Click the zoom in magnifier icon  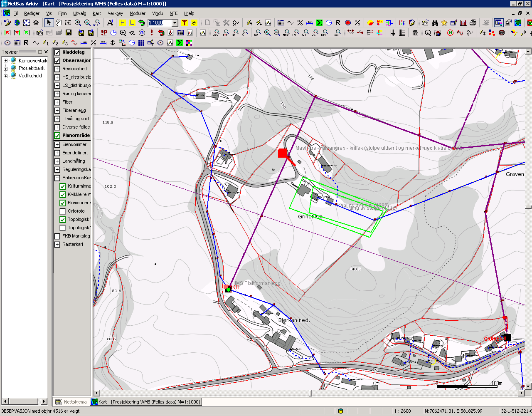78,23
